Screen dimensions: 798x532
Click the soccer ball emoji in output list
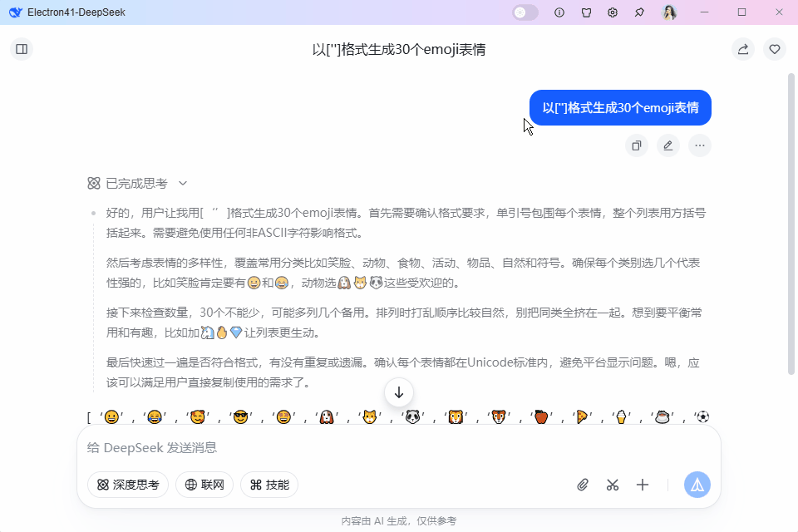click(703, 417)
